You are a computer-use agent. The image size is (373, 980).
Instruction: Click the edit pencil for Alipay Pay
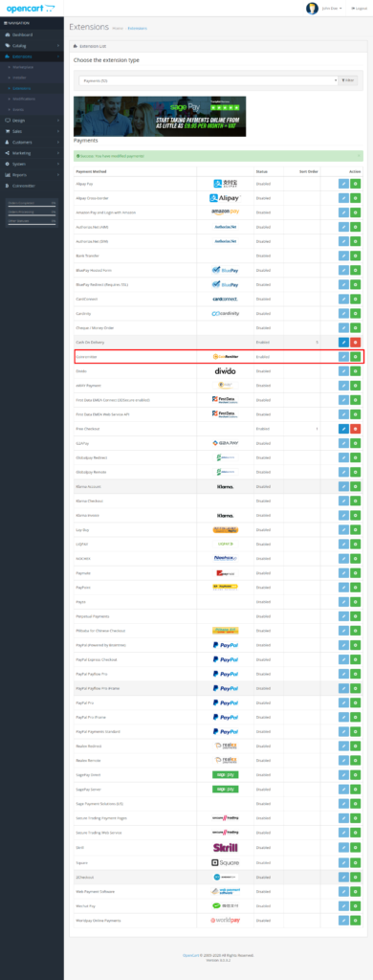pos(343,184)
